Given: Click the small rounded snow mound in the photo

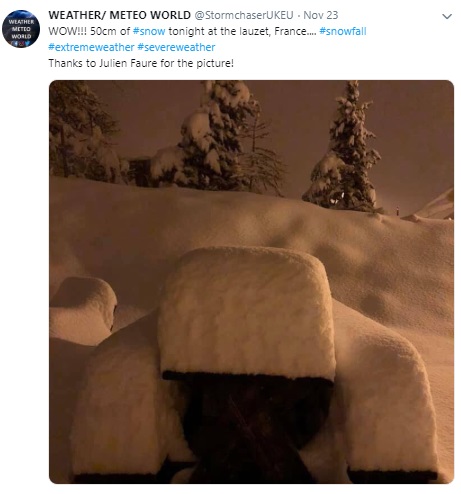Looking at the screenshot, I should 83,310.
